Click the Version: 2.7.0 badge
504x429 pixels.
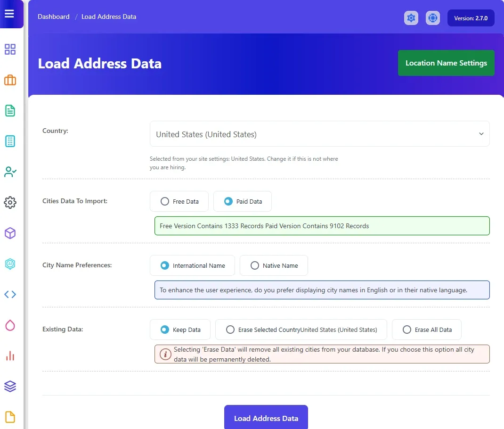pos(471,18)
